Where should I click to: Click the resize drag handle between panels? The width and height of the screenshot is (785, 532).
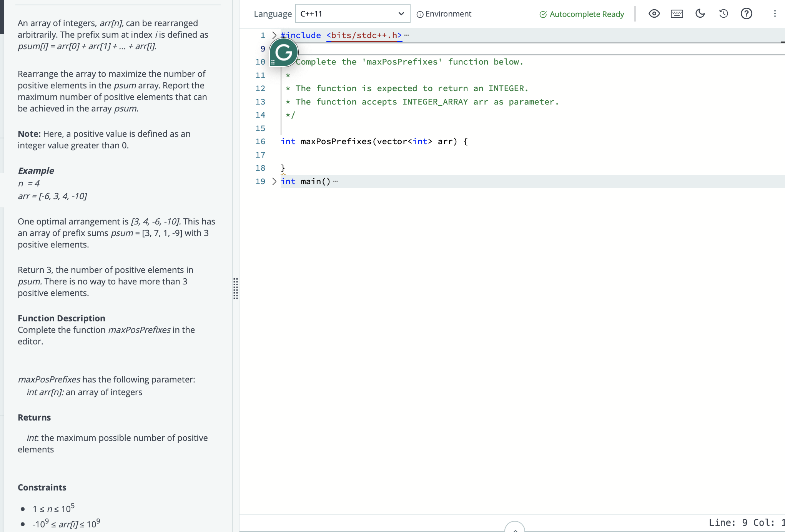(236, 289)
